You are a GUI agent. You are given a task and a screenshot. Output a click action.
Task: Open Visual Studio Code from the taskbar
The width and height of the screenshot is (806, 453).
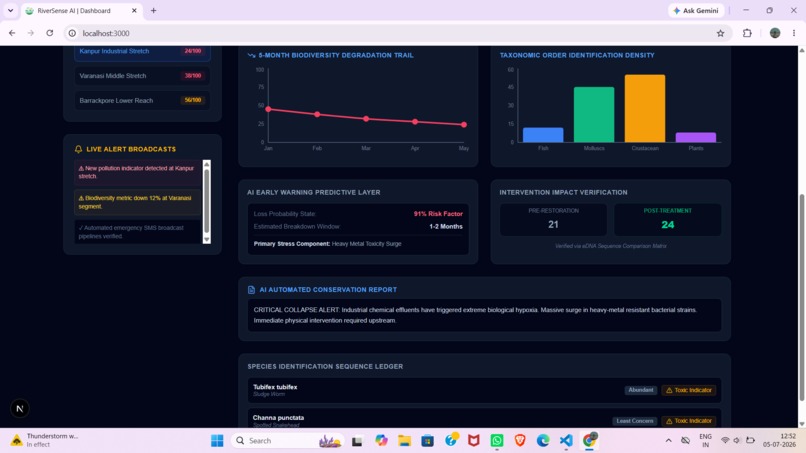[566, 441]
